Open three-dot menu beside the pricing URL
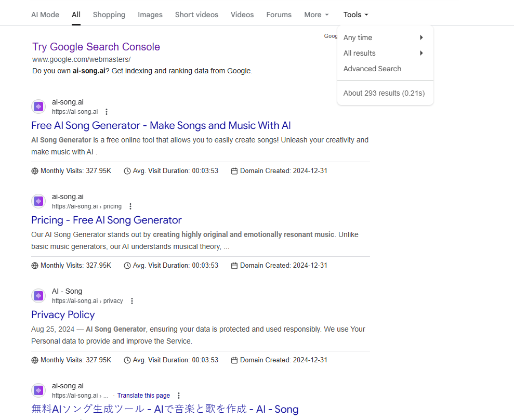514x420 pixels. tap(130, 206)
